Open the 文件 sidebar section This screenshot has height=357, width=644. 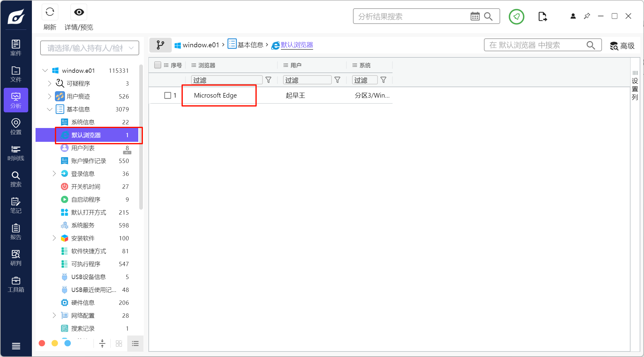(x=16, y=74)
